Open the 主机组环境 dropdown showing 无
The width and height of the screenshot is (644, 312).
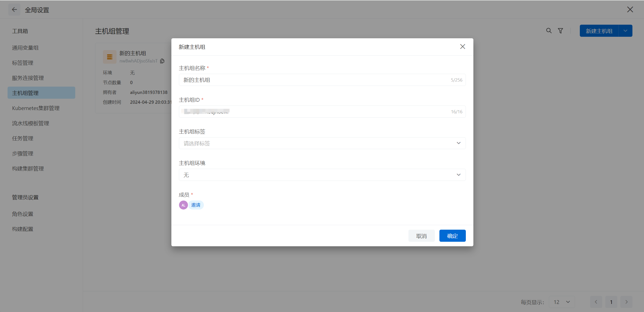tap(322, 175)
